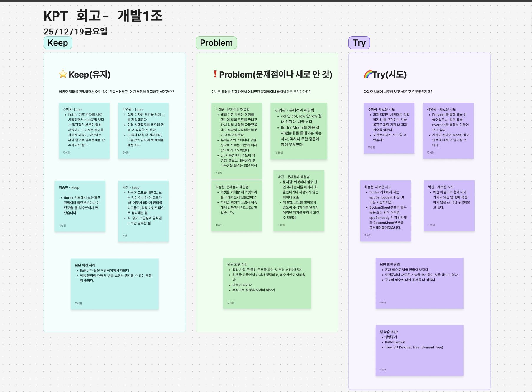Select the 최승현-새로운 시도 sticky note

[385, 211]
